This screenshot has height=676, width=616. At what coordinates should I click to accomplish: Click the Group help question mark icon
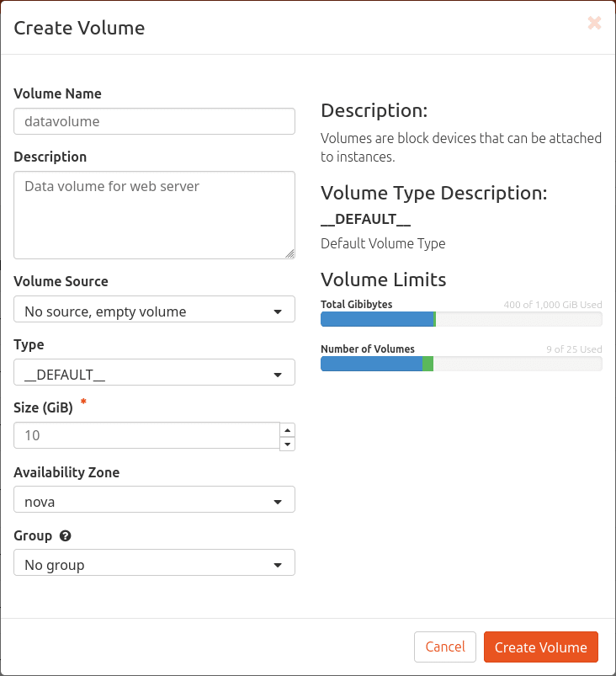[x=65, y=535]
